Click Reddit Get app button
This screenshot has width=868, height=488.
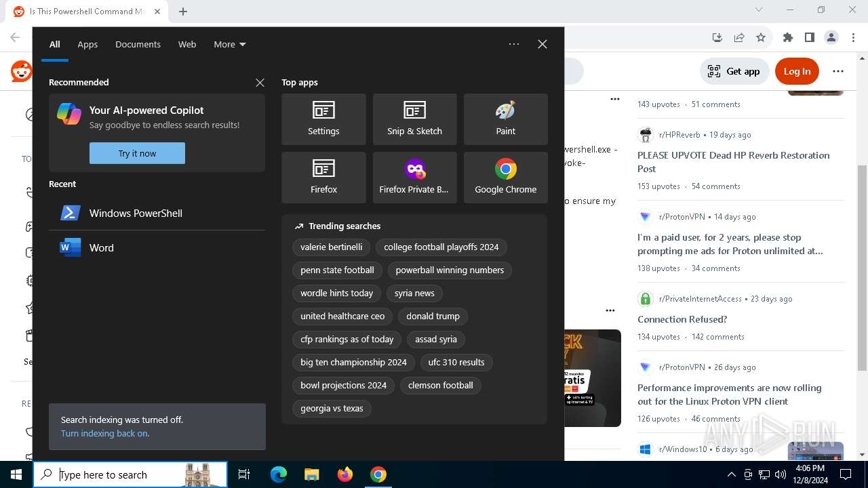point(734,71)
